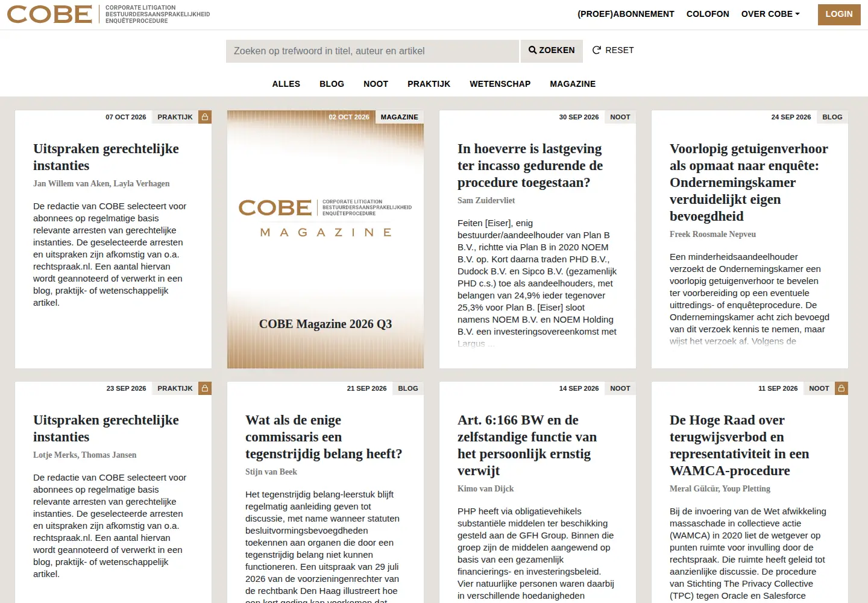Viewport: 868px width, 603px height.
Task: Open 'Uitspraken gerechtelijke instanties' by Jan Willem van Aken
Action: click(x=106, y=157)
